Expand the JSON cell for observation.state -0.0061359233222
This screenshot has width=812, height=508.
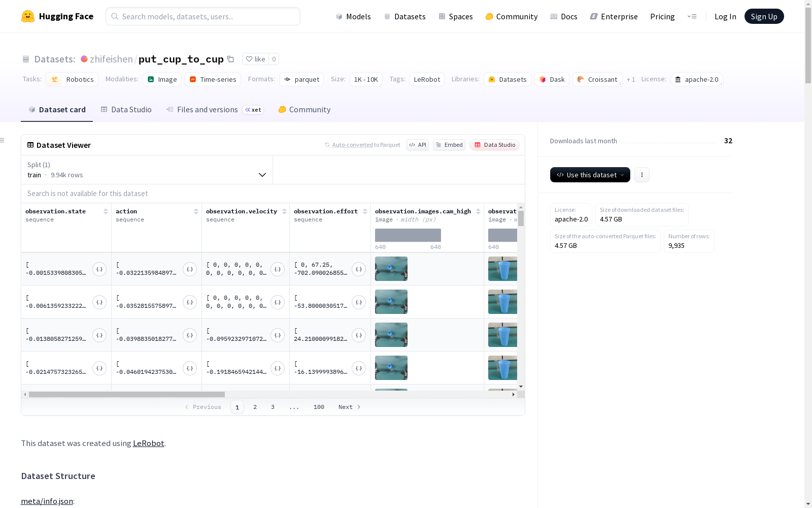99,302
